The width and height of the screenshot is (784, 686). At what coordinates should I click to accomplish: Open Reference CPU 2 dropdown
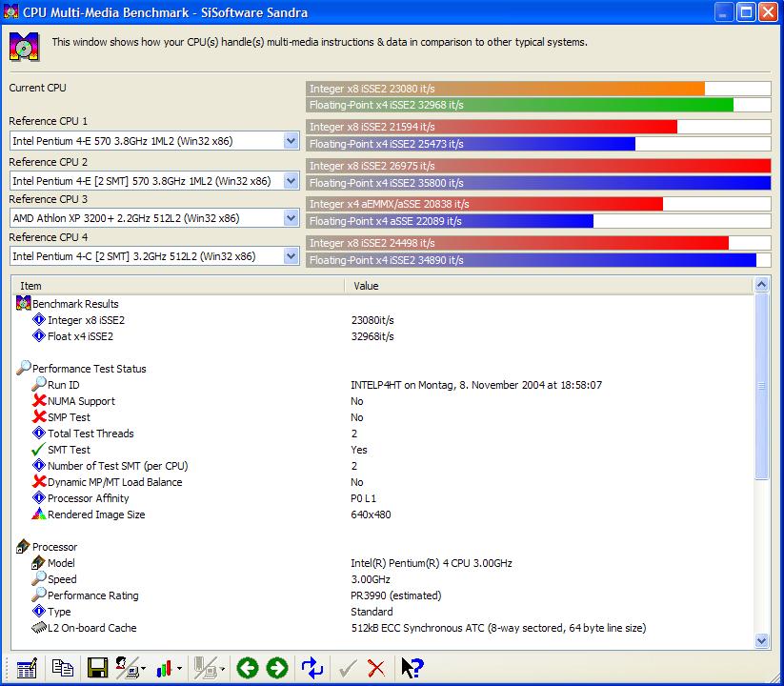pos(291,180)
